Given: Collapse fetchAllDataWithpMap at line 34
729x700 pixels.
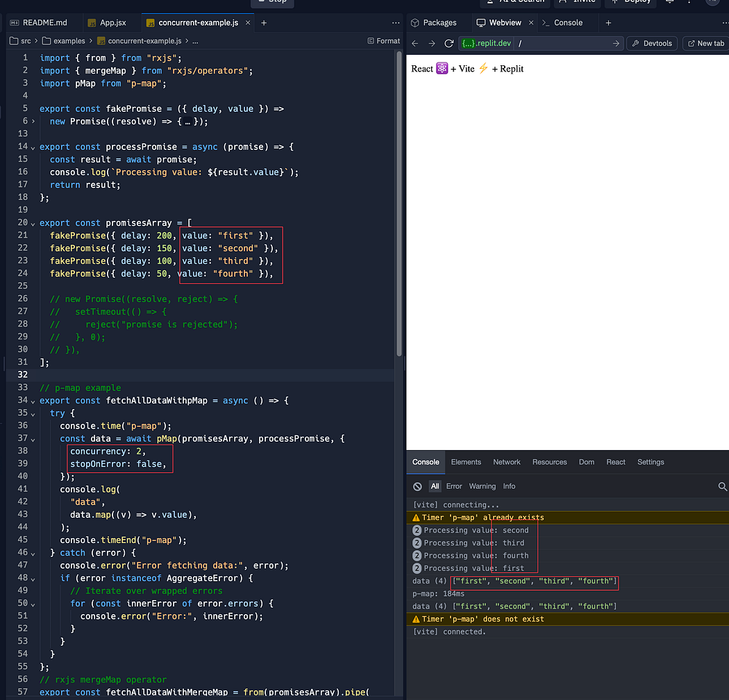Looking at the screenshot, I should (33, 401).
